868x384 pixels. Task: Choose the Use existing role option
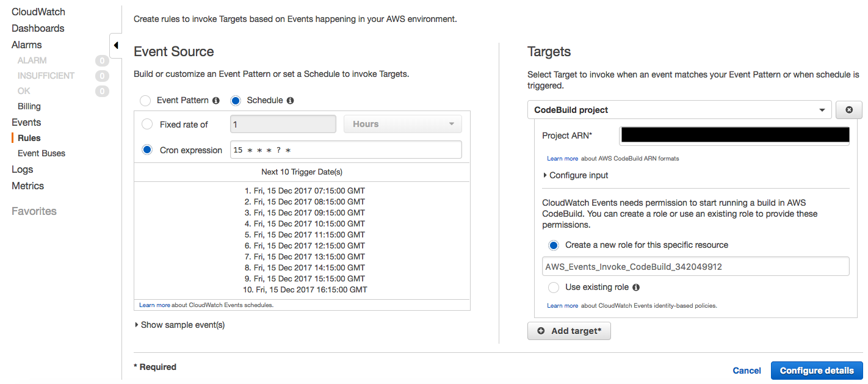coord(553,287)
